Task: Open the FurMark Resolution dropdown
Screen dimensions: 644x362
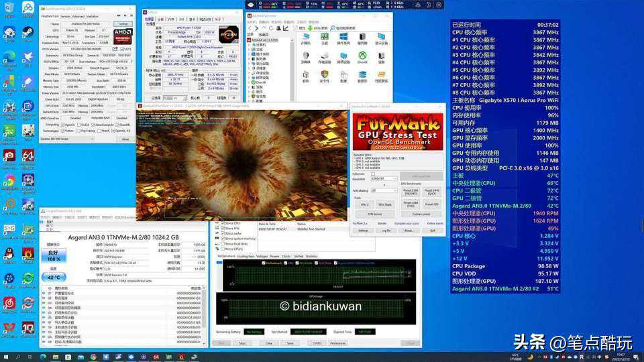Action: [x=384, y=178]
